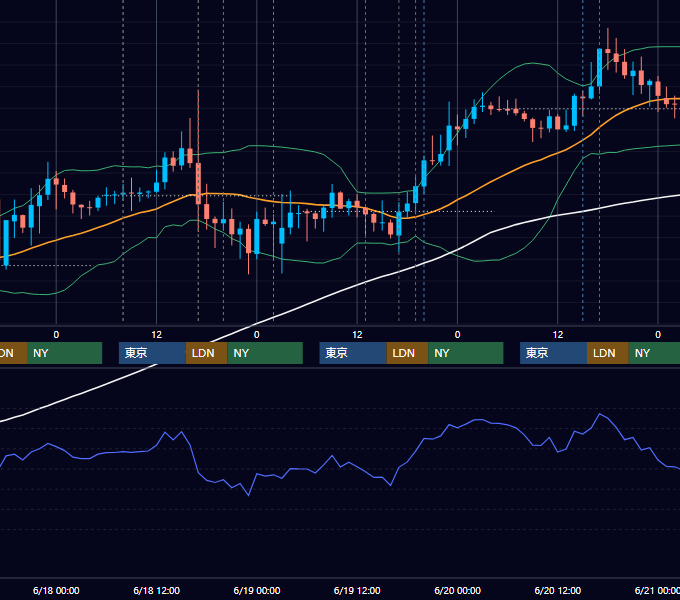Click the 6/20 12:00 date label
680x600 pixels.
(x=558, y=590)
